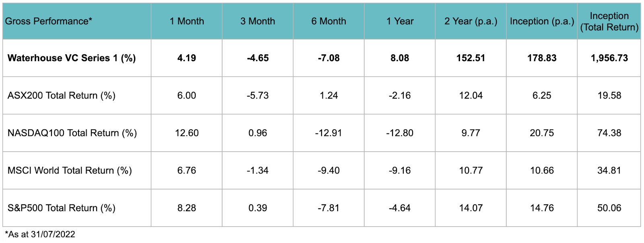Select the 152.51 two-year value

(471, 58)
